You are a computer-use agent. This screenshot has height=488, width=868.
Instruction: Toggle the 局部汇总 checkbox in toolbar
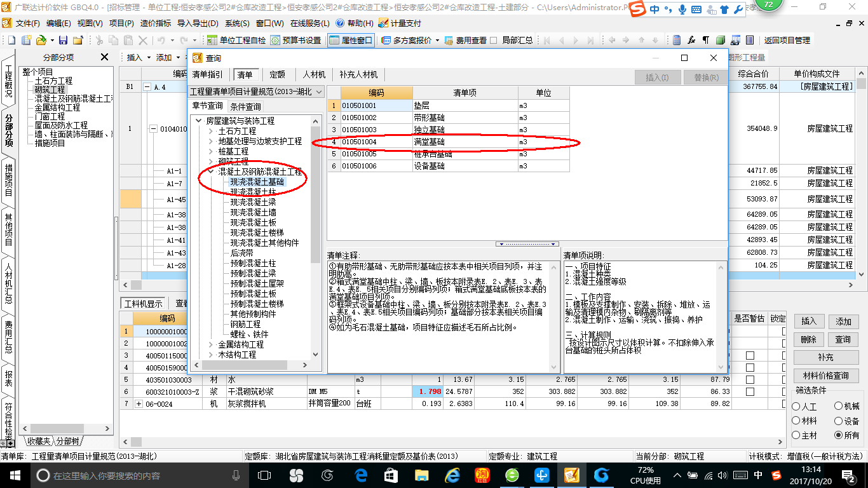point(494,40)
